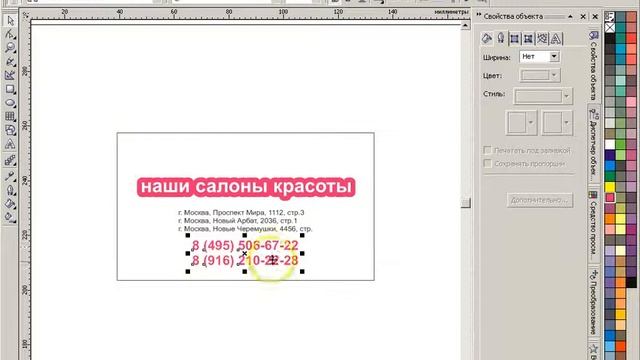The image size is (640, 360).
Task: Open Свойства объекта vertical docker tab
Action: click(594, 65)
